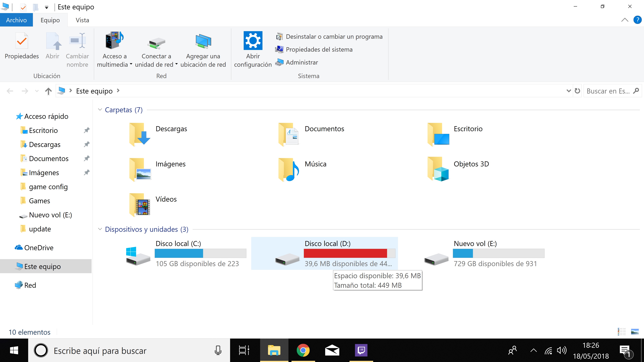
Task: Select Este equipo in navigation pane
Action: tap(46, 266)
